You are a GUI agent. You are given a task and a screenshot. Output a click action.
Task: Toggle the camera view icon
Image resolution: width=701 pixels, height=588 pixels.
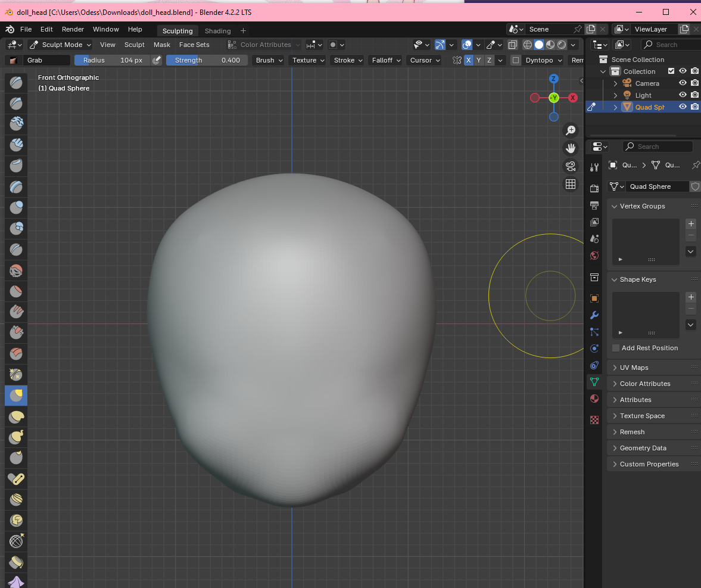click(571, 166)
